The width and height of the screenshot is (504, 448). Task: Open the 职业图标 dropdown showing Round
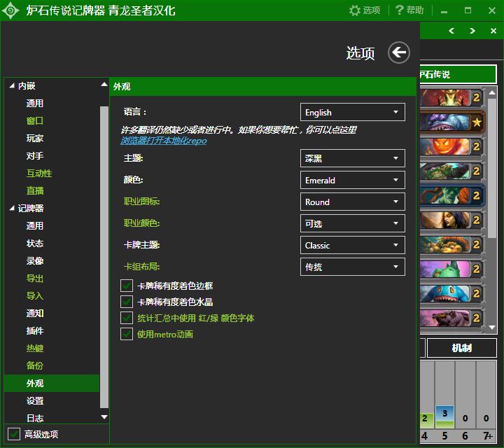[353, 202]
